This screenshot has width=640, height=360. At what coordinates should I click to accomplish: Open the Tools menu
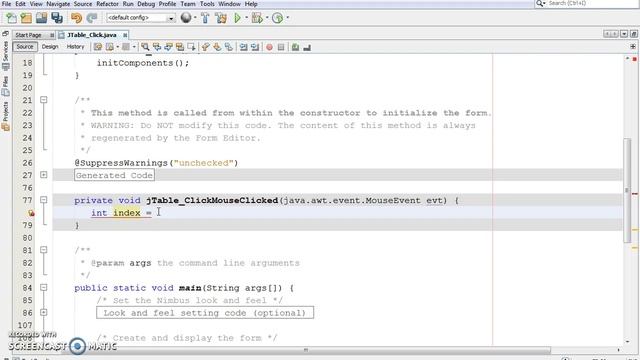207,4
